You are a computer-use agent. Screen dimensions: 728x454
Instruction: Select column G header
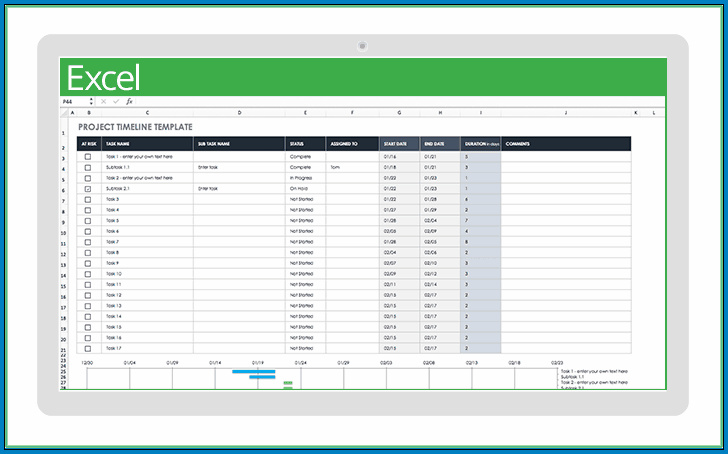(x=399, y=113)
